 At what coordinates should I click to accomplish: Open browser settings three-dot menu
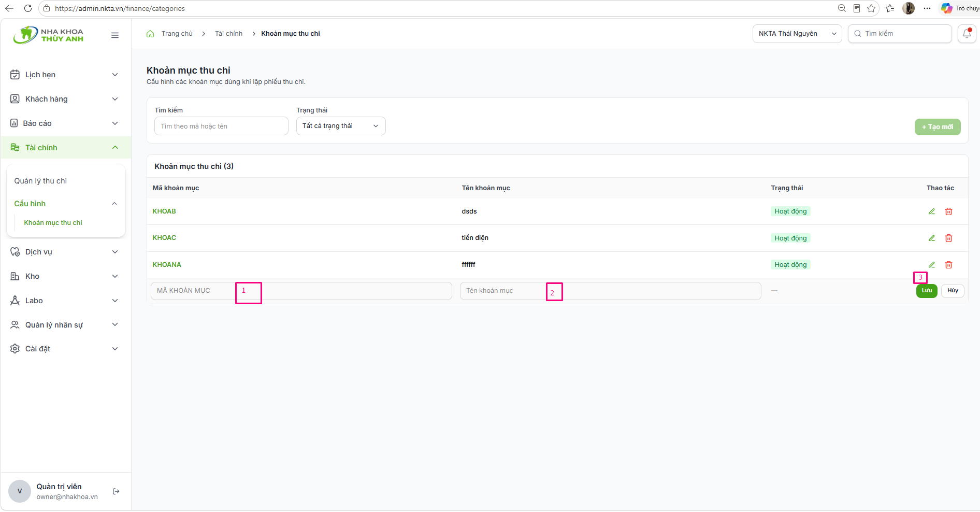point(927,8)
